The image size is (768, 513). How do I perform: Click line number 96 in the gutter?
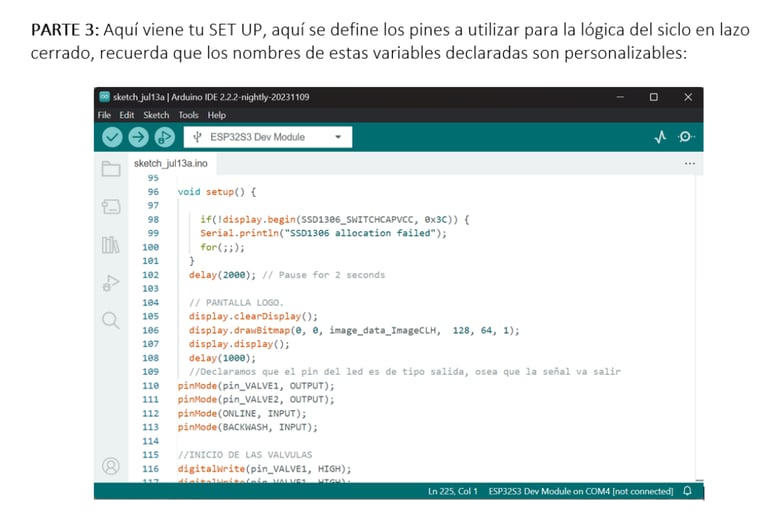tap(153, 192)
